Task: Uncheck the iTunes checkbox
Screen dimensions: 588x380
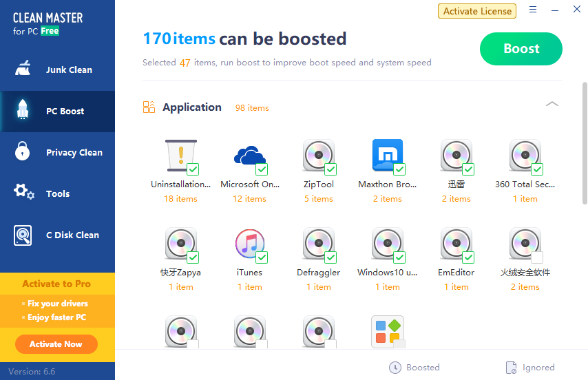Action: pyautogui.click(x=262, y=257)
